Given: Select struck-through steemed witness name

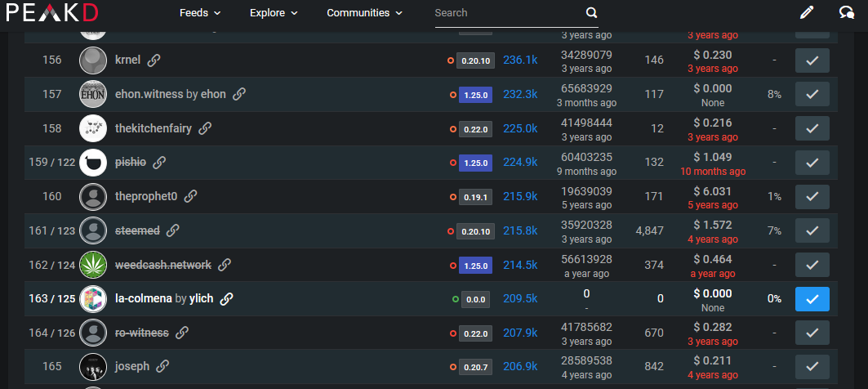Looking at the screenshot, I should tap(137, 230).
